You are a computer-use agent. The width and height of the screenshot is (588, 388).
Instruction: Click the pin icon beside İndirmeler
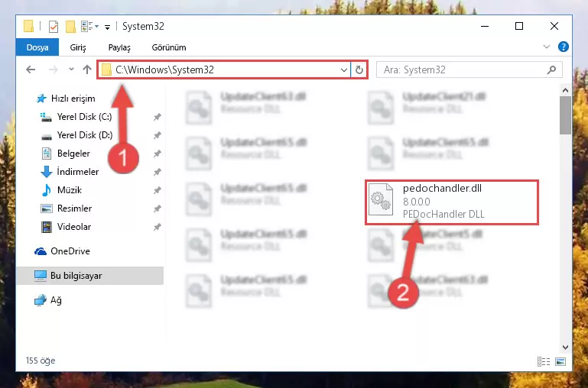(x=157, y=173)
